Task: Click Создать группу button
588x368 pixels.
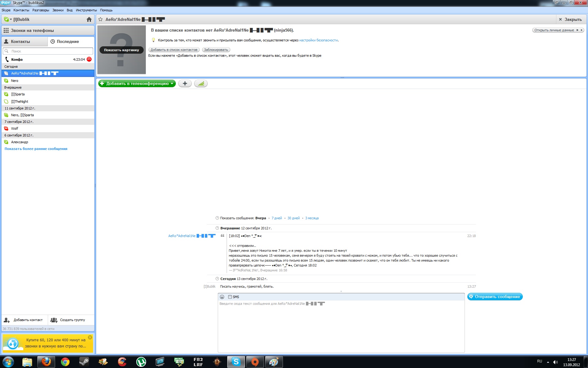Action: point(71,320)
